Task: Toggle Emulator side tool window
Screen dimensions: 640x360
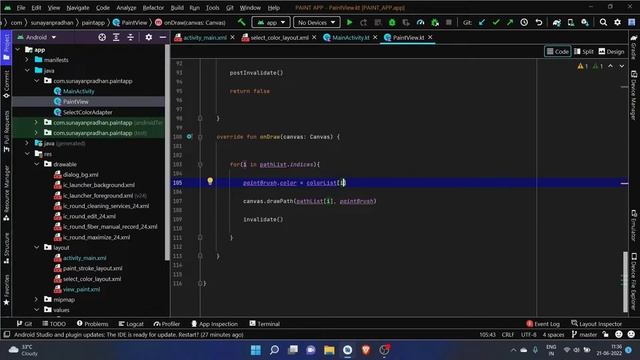Action: [x=633, y=226]
